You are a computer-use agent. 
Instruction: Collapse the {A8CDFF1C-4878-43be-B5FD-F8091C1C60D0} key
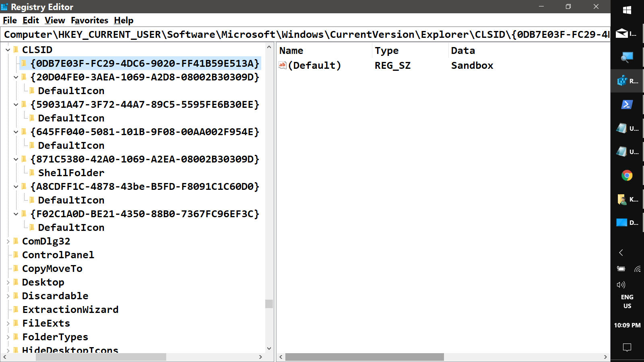[16, 187]
